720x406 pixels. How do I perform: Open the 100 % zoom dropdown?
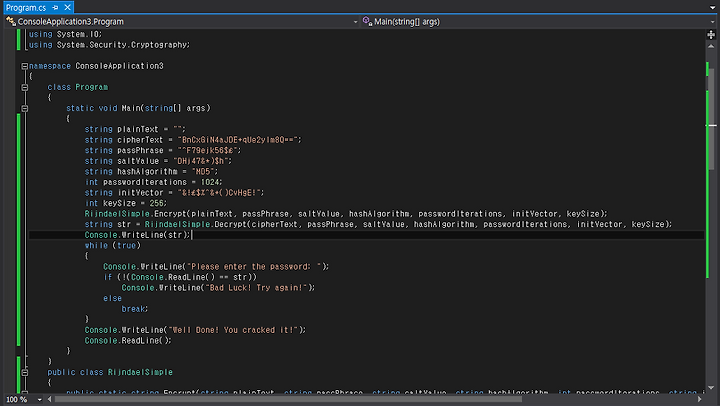[39, 400]
